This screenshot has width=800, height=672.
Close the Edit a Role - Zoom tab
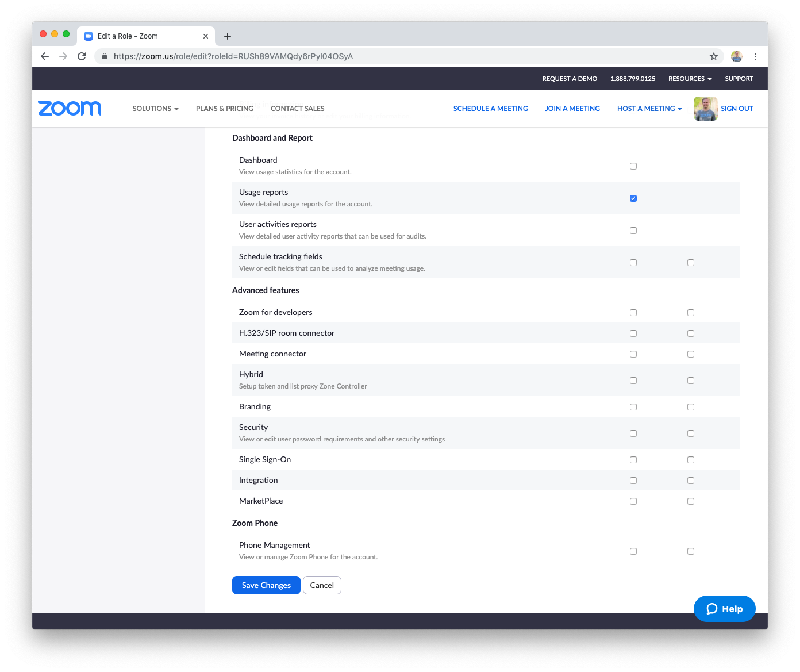point(206,36)
